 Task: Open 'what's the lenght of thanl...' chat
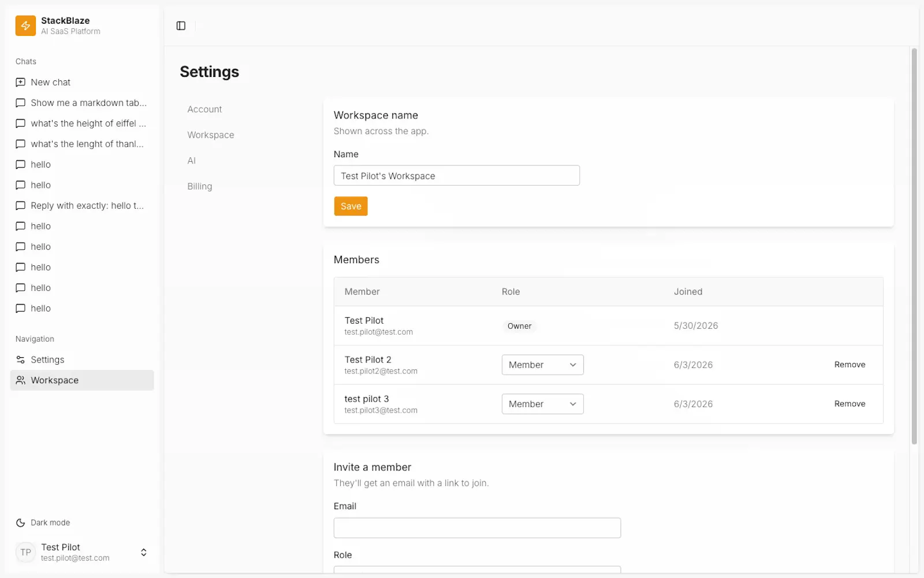(82, 144)
